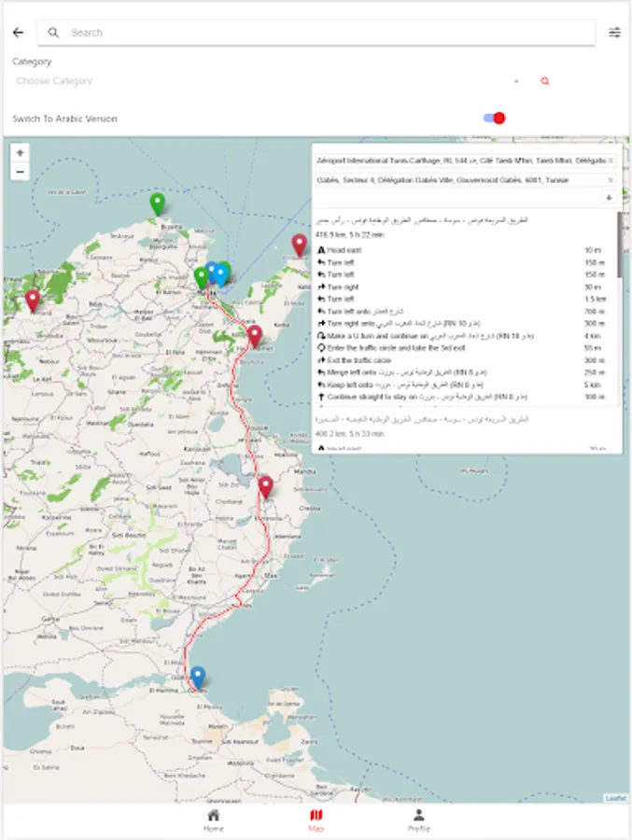Remove the Tunis-Carthage airport waypoint
Screen dimensions: 632x840
click(611, 161)
